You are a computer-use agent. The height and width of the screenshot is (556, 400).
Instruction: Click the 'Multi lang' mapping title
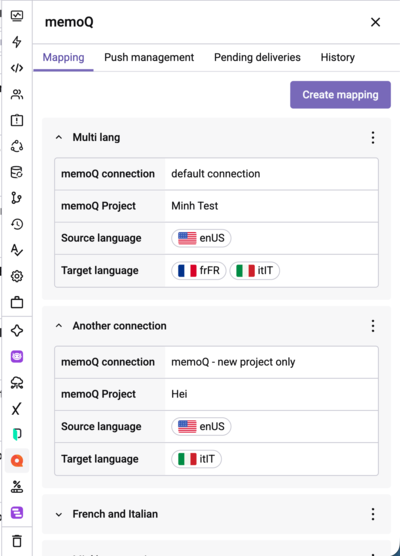tap(96, 138)
